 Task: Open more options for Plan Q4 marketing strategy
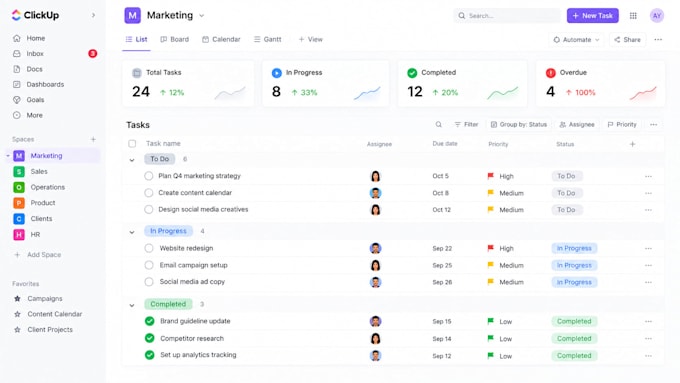pyautogui.click(x=648, y=177)
